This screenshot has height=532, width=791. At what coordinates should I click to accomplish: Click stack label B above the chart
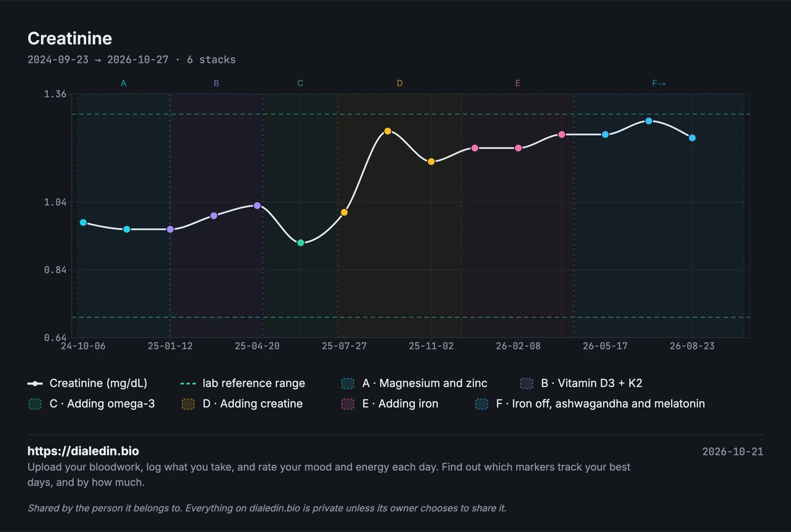[x=216, y=83]
